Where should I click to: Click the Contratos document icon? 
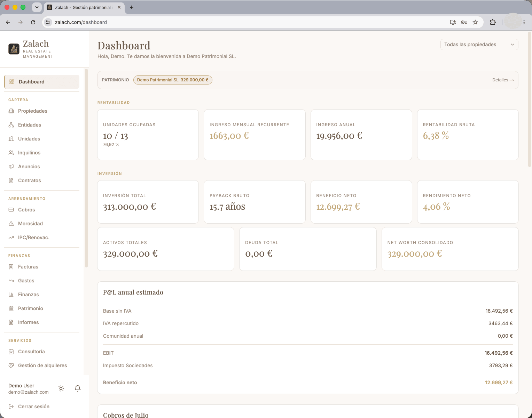11,180
